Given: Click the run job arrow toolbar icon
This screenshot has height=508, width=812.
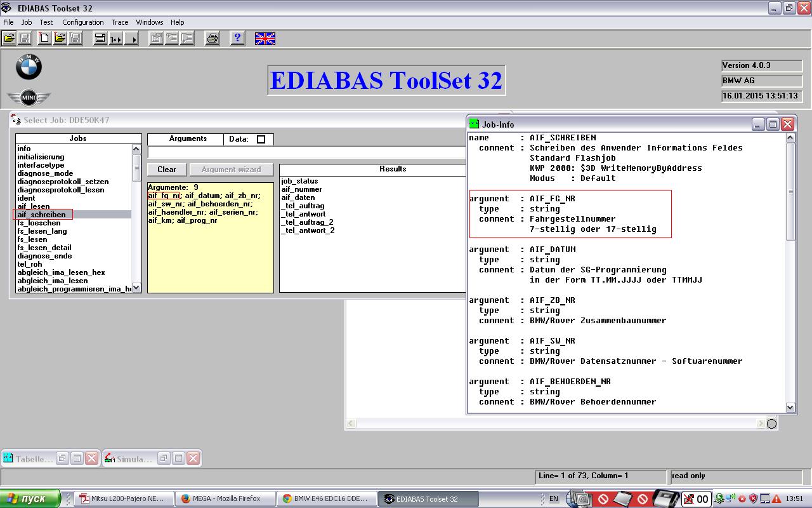Looking at the screenshot, I should pyautogui.click(x=131, y=39).
